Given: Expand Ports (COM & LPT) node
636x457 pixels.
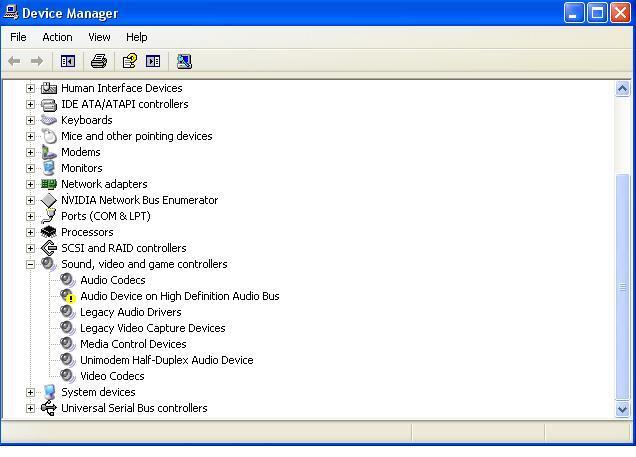Looking at the screenshot, I should tap(30, 216).
